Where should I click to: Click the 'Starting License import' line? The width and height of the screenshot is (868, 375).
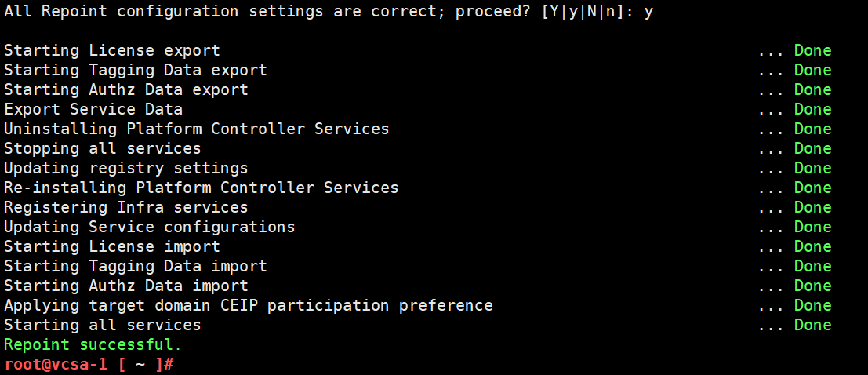pos(112,246)
